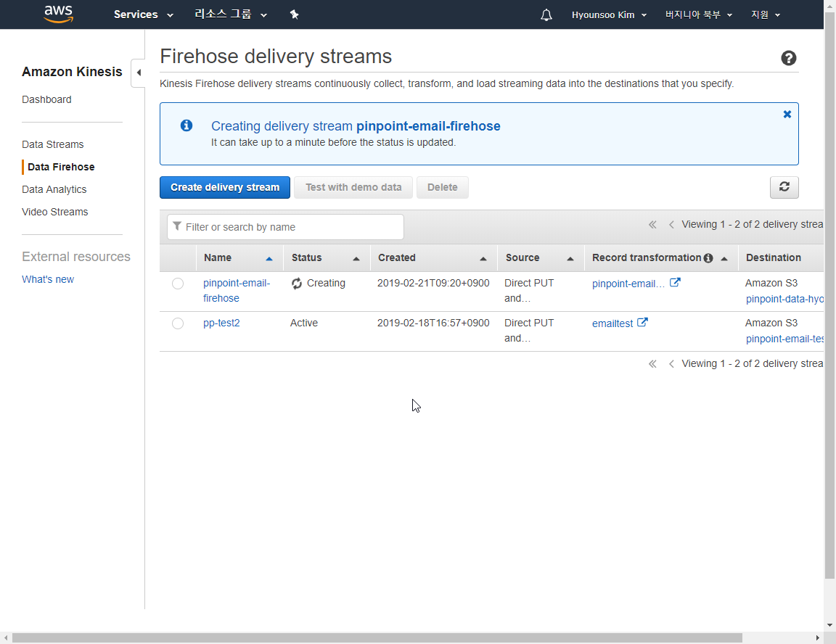Pin shortcuts with the pushpin icon
This screenshot has width=836, height=644.
click(295, 15)
